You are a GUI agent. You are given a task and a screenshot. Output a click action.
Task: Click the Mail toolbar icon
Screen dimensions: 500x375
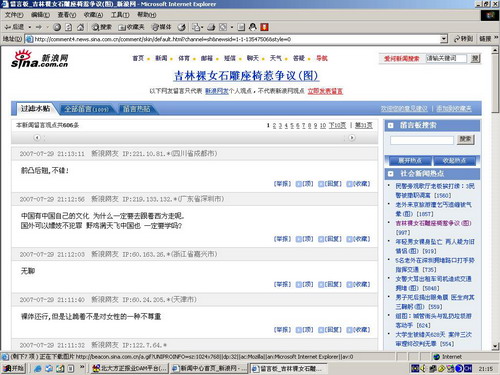click(x=196, y=27)
